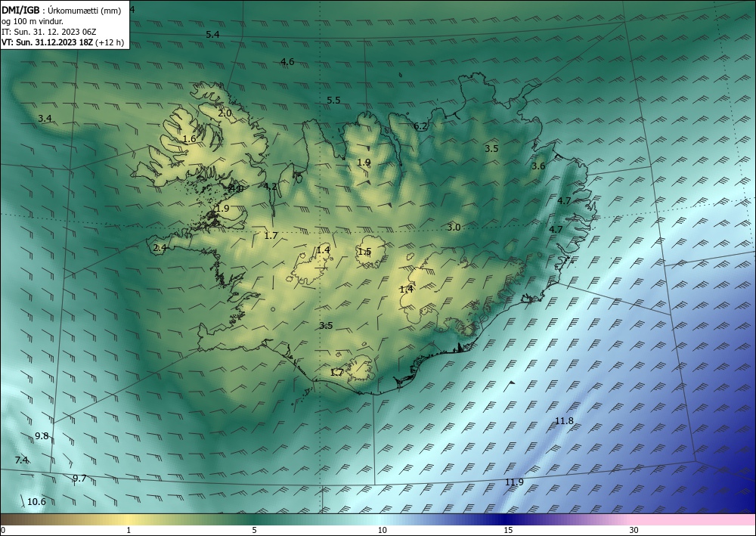Click the 3.6 value in northeast Iceland
The height and width of the screenshot is (536, 756).
coord(538,166)
